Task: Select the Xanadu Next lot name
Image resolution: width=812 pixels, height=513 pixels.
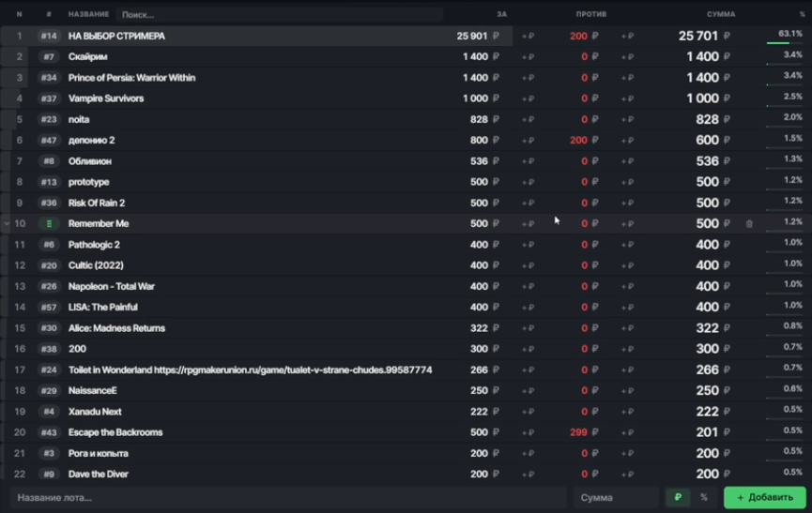Action: click(95, 412)
